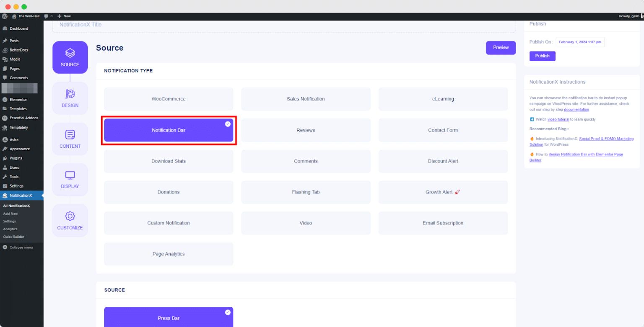The image size is (644, 327).
Task: Open the Howdy, galib account menu
Action: (x=629, y=16)
